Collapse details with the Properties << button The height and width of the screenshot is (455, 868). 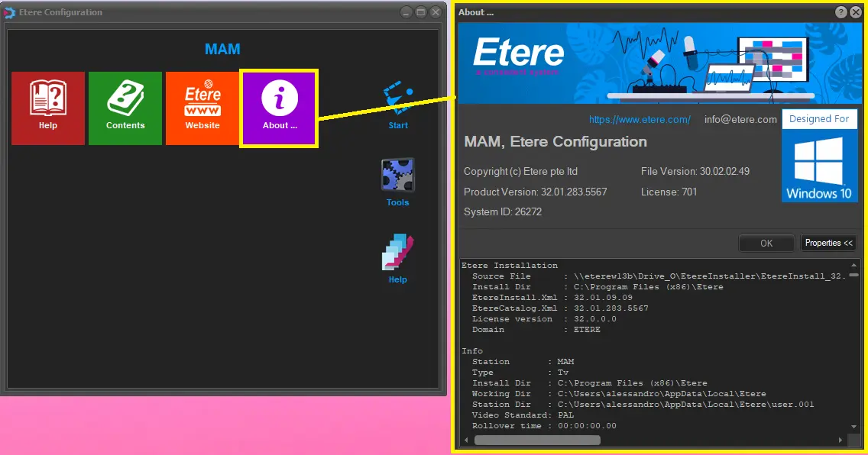[x=828, y=243]
